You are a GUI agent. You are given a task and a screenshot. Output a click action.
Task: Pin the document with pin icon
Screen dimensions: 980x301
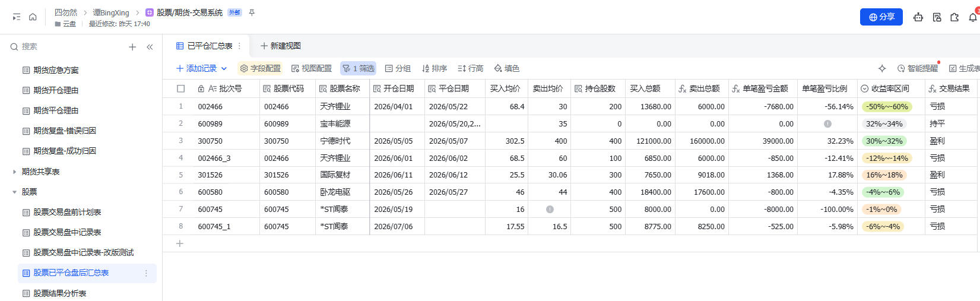tap(252, 12)
